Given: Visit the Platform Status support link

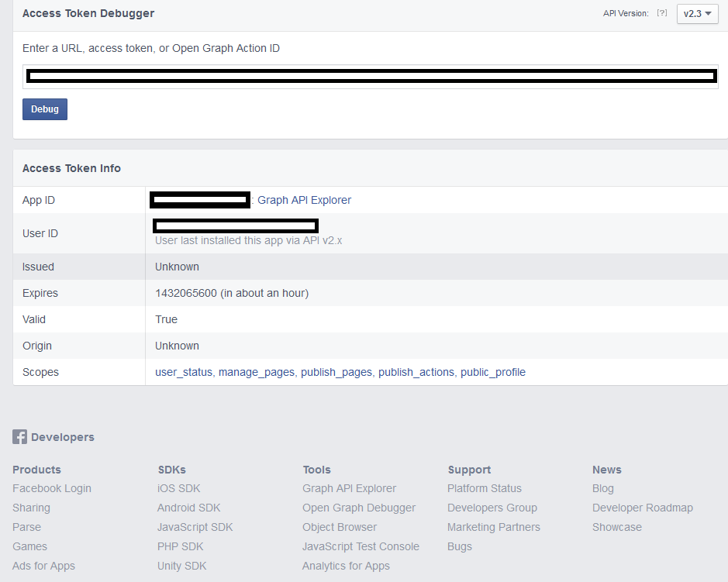Looking at the screenshot, I should (x=485, y=488).
